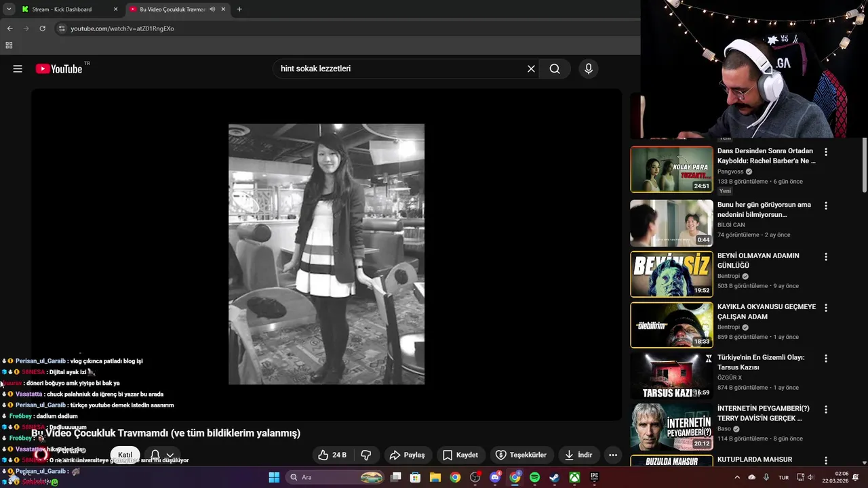
Task: Open the volume tray icon
Action: click(810, 477)
